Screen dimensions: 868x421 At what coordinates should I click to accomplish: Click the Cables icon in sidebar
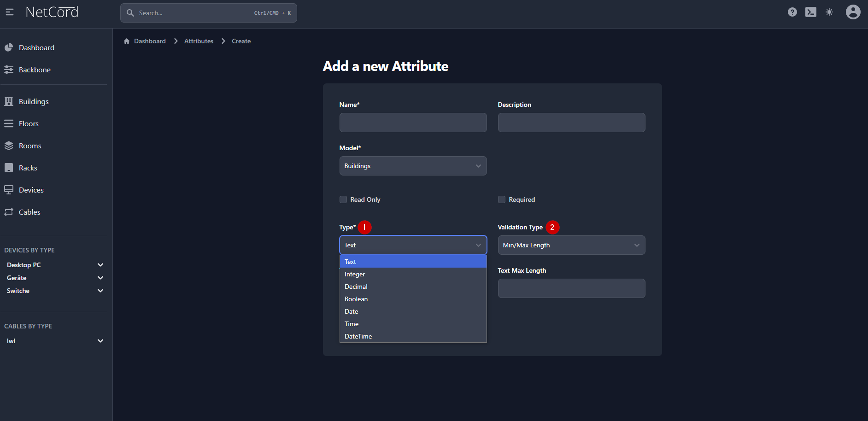tap(9, 212)
